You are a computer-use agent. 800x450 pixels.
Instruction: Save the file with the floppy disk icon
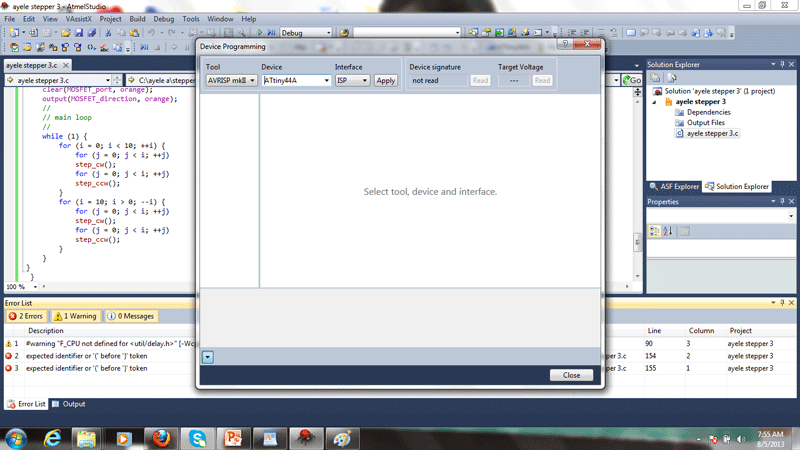pos(79,33)
